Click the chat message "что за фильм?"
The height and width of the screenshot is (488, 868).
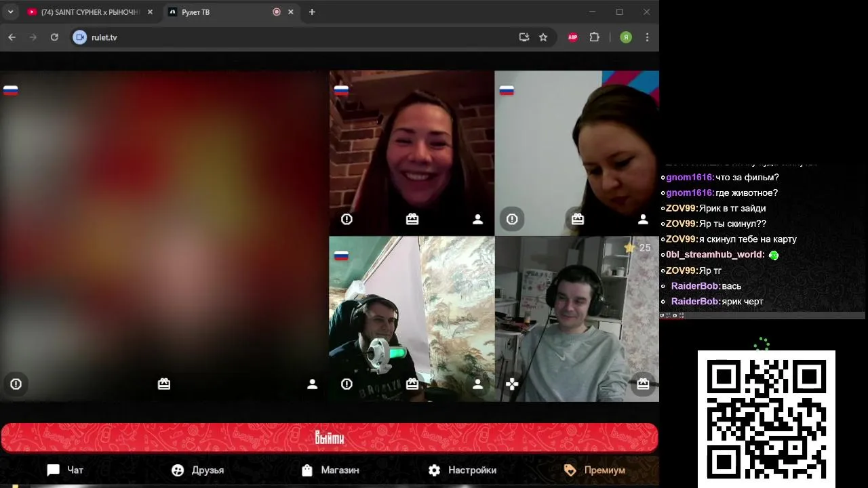tap(747, 178)
